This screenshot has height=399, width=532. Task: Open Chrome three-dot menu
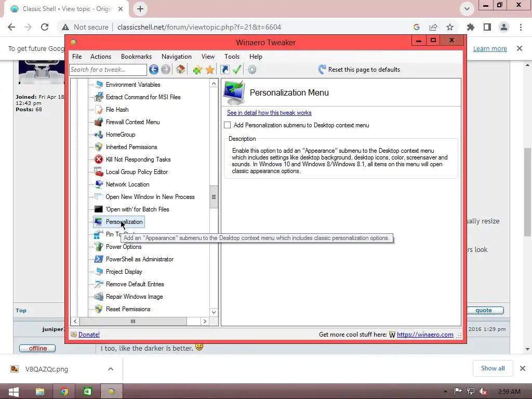521,27
